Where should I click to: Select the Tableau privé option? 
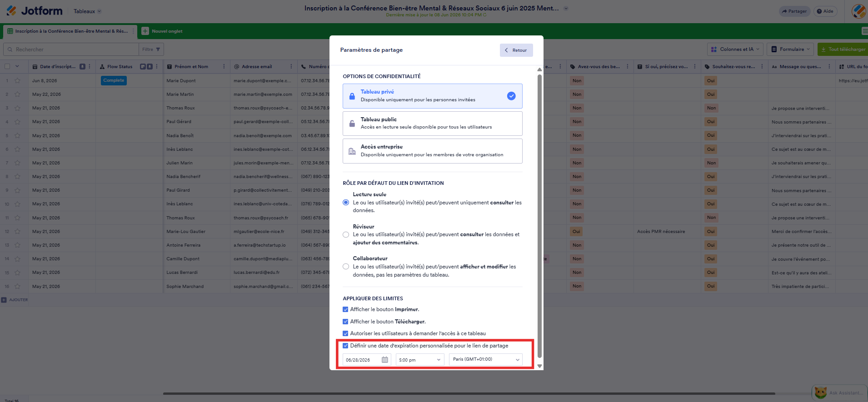pyautogui.click(x=432, y=96)
